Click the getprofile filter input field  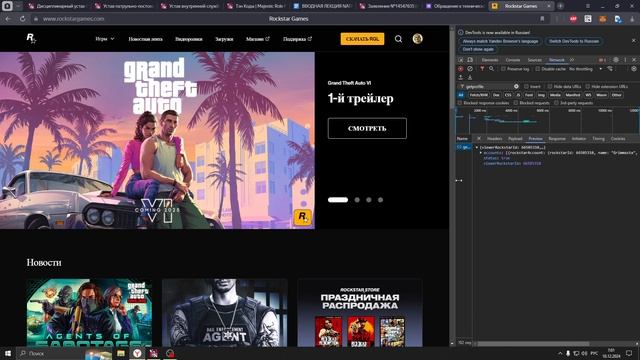489,87
